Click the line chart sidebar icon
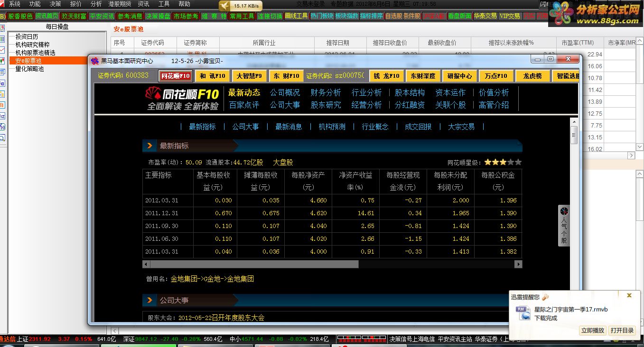This screenshot has width=644, height=347. (2, 49)
